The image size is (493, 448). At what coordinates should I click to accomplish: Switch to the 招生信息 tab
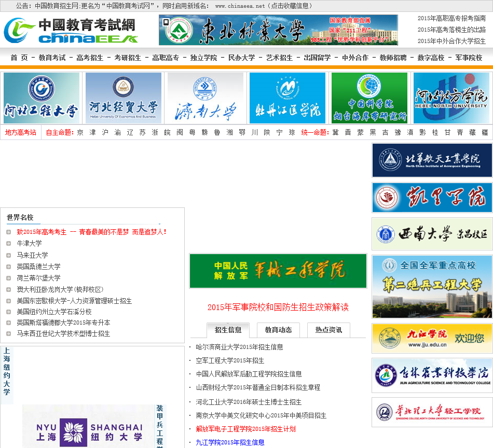[x=228, y=330]
